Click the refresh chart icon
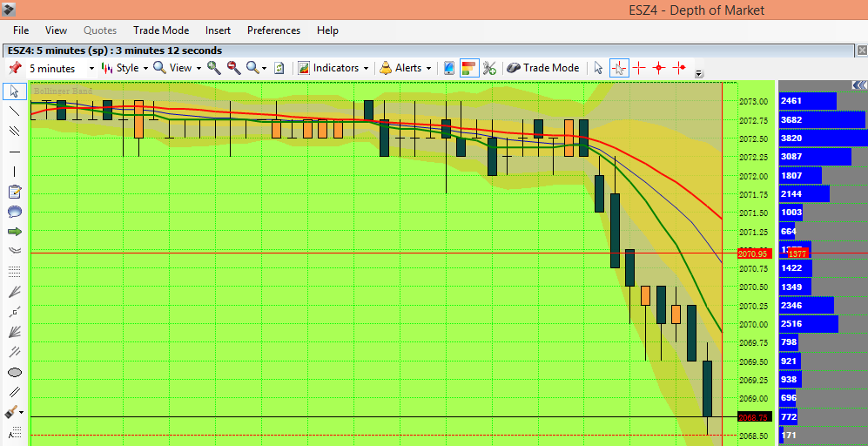The width and height of the screenshot is (868, 446). [x=279, y=68]
